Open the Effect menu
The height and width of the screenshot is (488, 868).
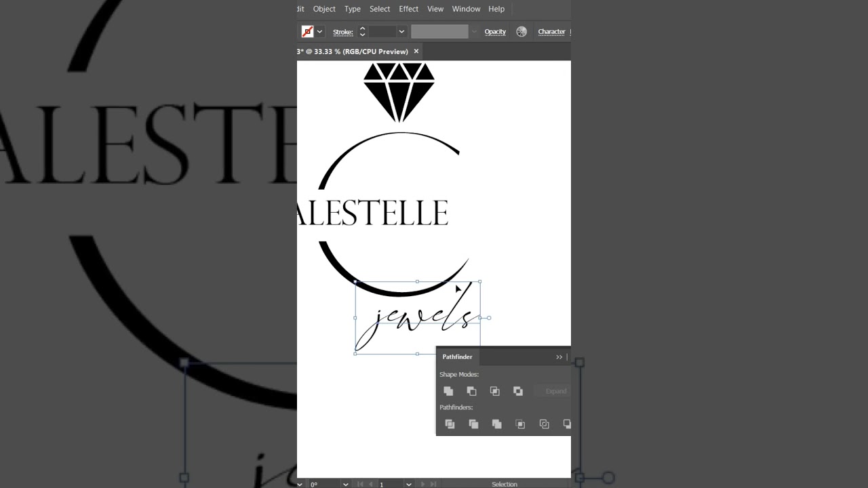coord(408,9)
